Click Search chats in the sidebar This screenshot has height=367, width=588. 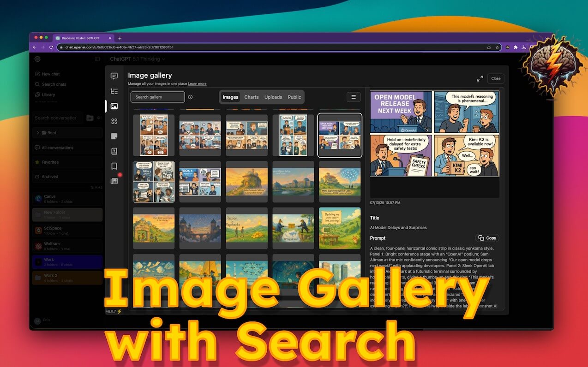(50, 84)
